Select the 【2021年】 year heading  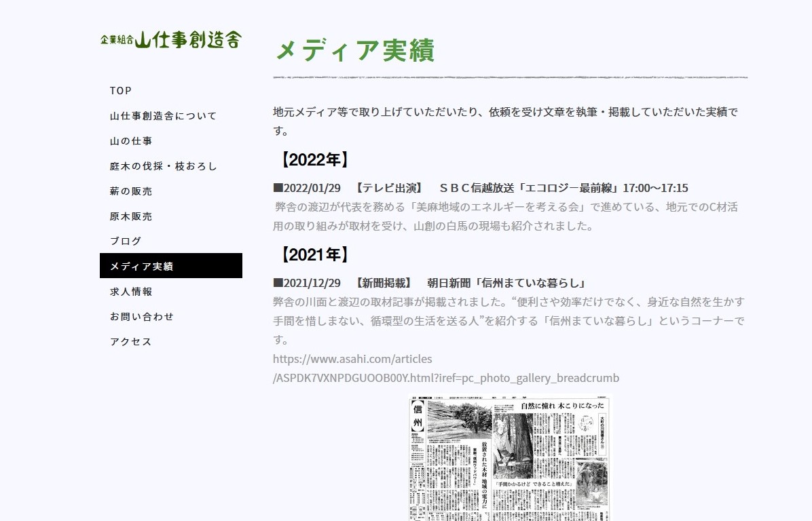pyautogui.click(x=314, y=254)
